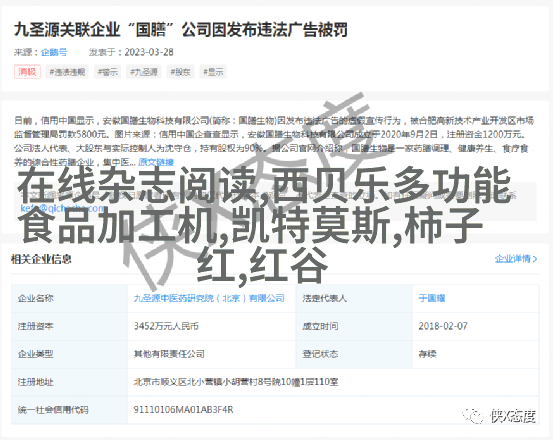The image size is (553, 440).
Task: Open the 原文链接 original article link
Action: tap(156, 162)
